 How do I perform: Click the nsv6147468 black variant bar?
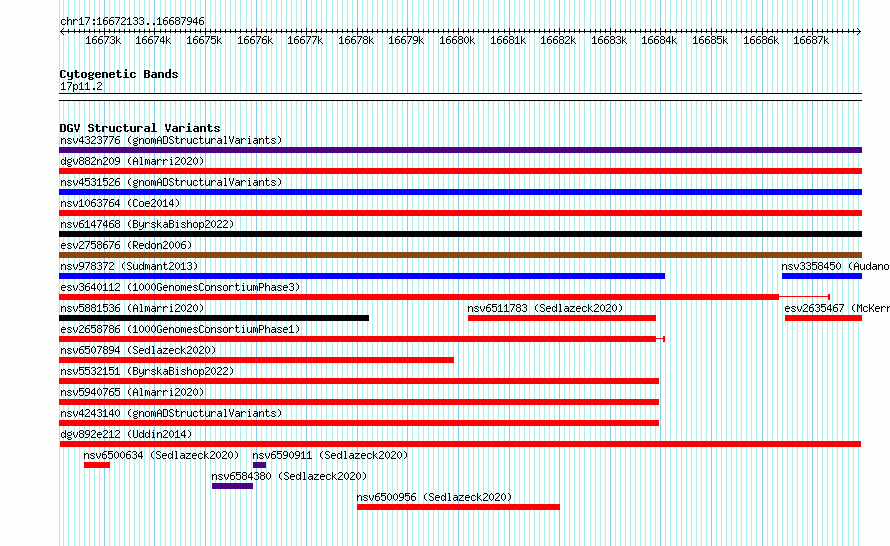pos(460,234)
